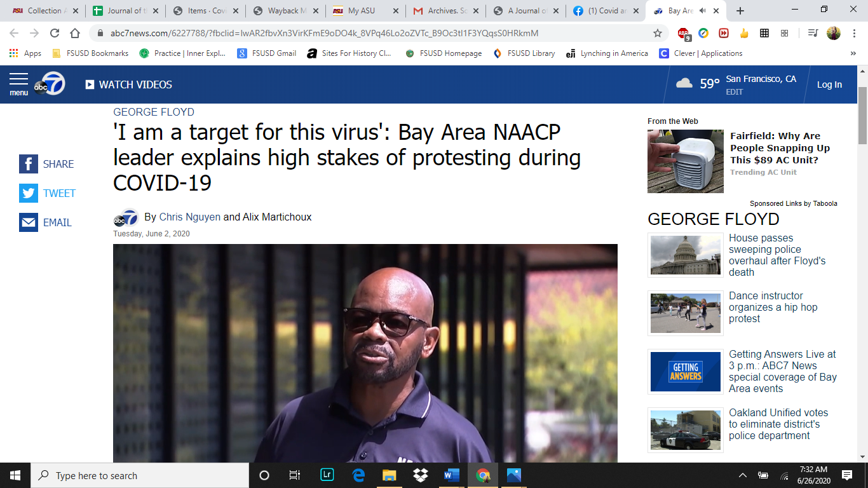Screen dimensions: 868x488
Task: Show hidden system tray icons
Action: (742, 475)
